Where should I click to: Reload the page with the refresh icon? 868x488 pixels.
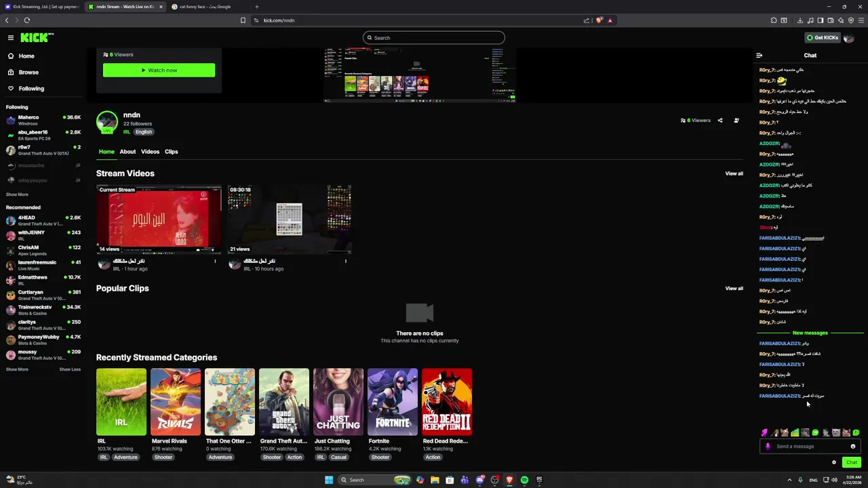coord(27,20)
